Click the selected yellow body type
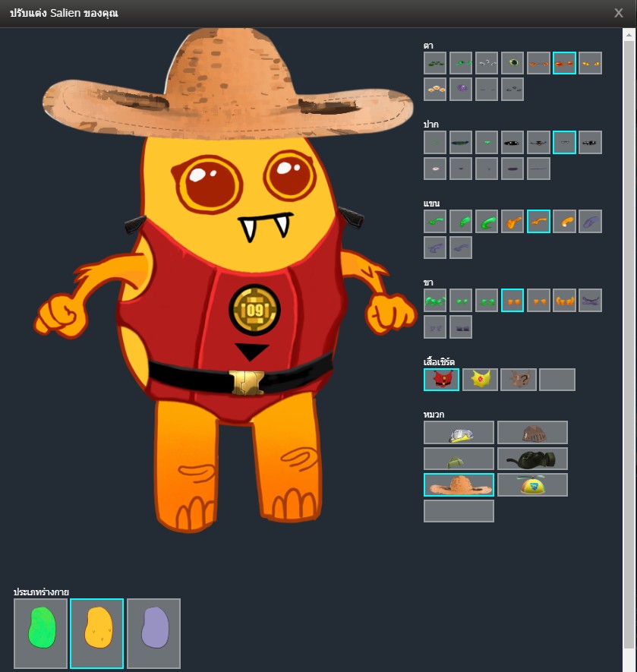Image resolution: width=637 pixels, height=672 pixels. click(x=97, y=633)
